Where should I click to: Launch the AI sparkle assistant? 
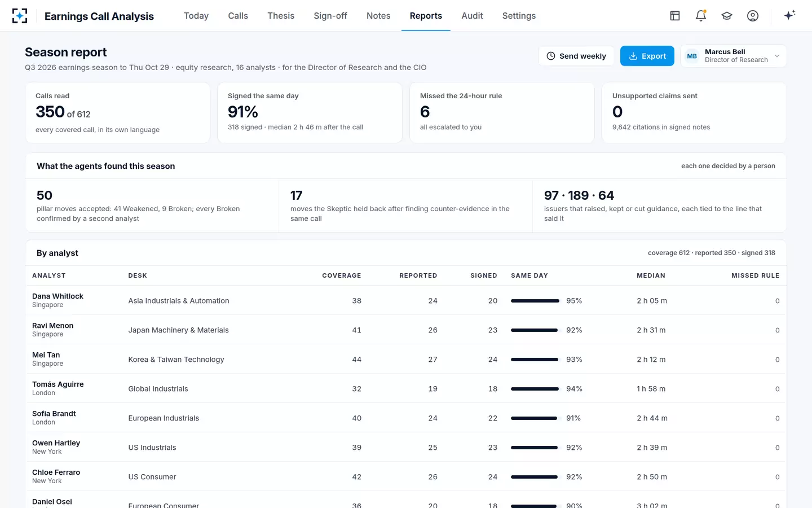(x=789, y=15)
